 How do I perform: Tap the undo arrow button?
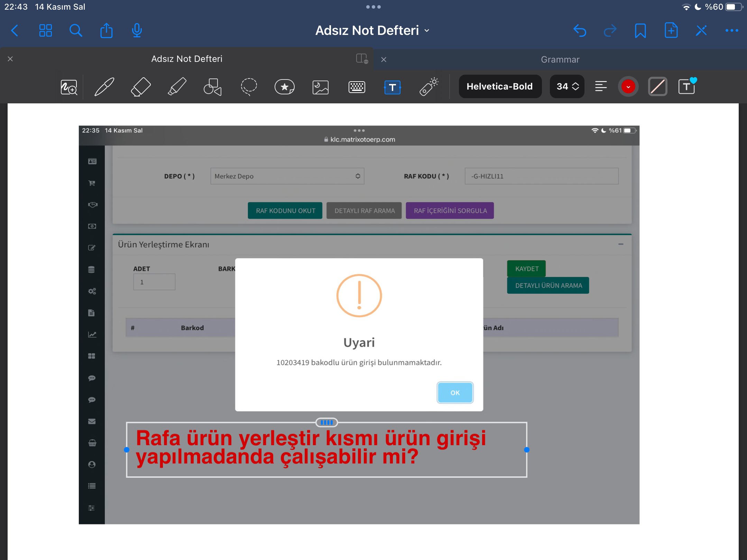tap(580, 30)
